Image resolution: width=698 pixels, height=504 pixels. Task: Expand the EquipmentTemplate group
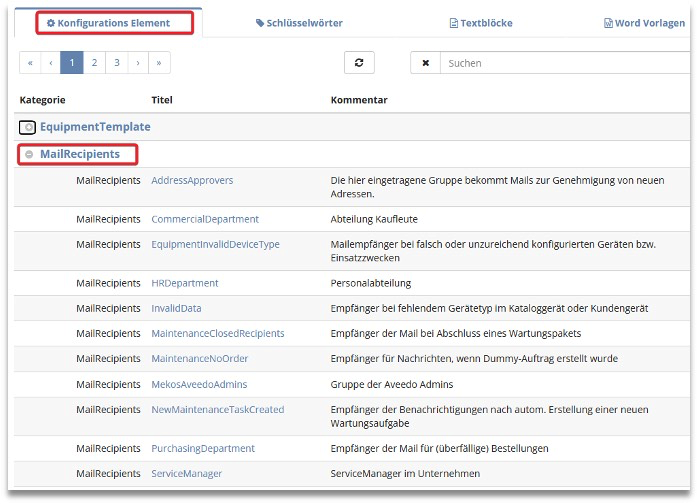(x=29, y=127)
